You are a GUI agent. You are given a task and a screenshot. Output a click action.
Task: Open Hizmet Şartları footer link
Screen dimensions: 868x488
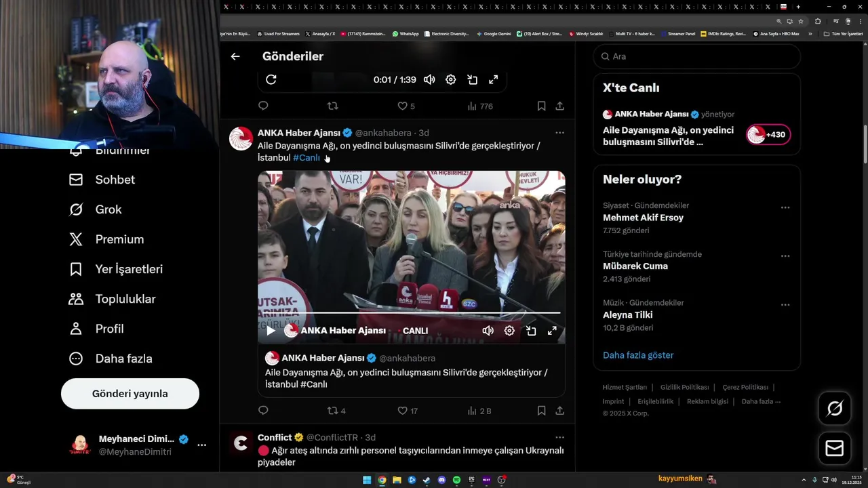click(x=625, y=387)
